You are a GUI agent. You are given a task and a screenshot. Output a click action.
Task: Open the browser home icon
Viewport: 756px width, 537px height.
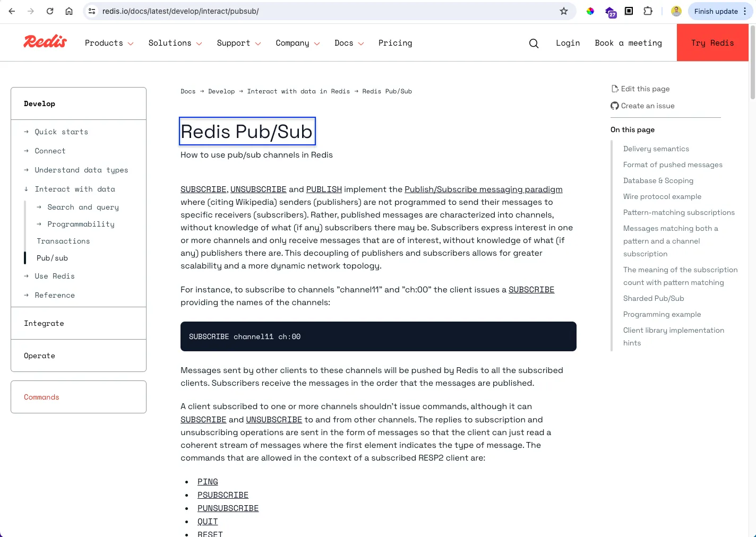click(69, 11)
